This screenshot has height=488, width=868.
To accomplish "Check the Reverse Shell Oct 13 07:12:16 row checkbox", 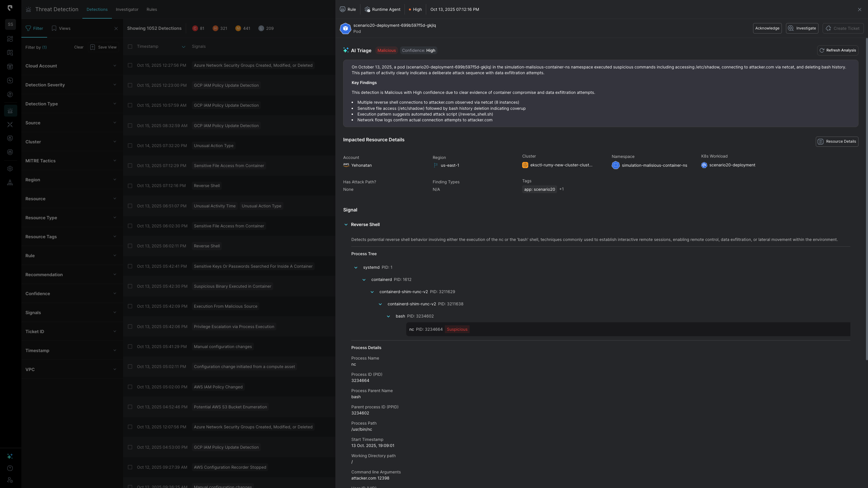I will click(130, 186).
